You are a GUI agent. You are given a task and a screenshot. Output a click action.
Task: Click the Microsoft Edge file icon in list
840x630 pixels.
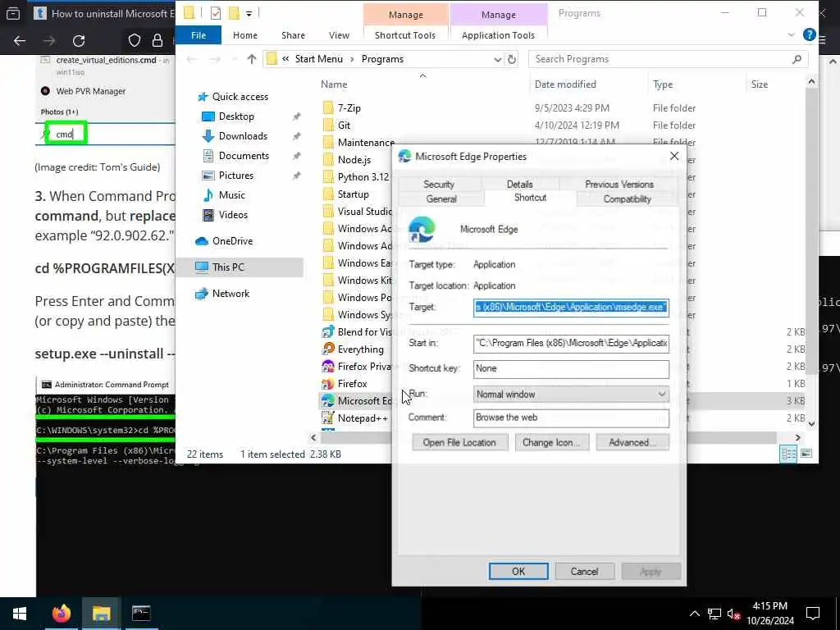tap(328, 400)
